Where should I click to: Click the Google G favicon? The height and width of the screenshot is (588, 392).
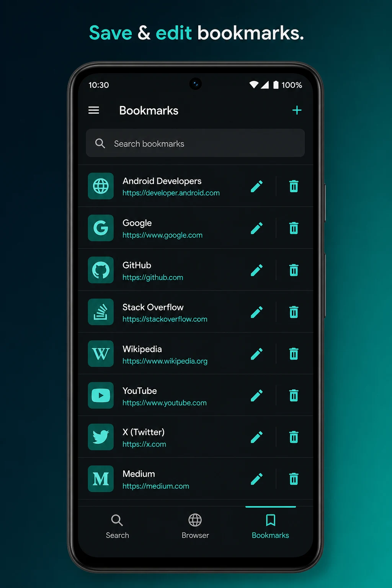[x=101, y=228]
